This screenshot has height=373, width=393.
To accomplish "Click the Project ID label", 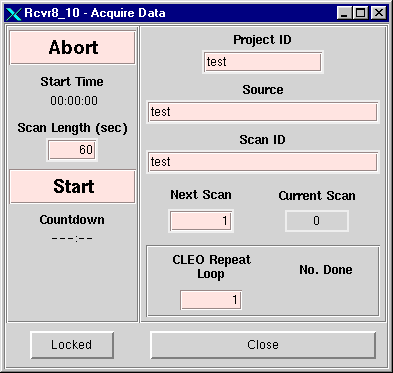I will point(262,40).
